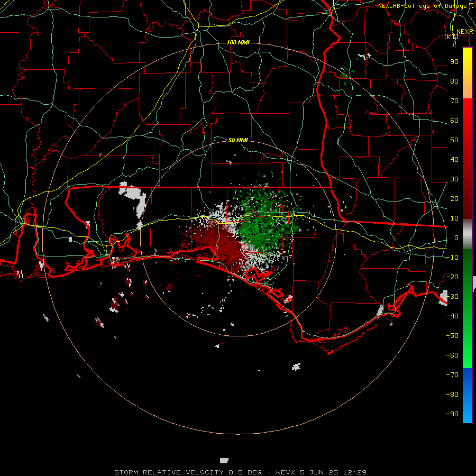Screen dimensions: 476x476
Task: Click the -10 legend value
Action: tap(452, 258)
